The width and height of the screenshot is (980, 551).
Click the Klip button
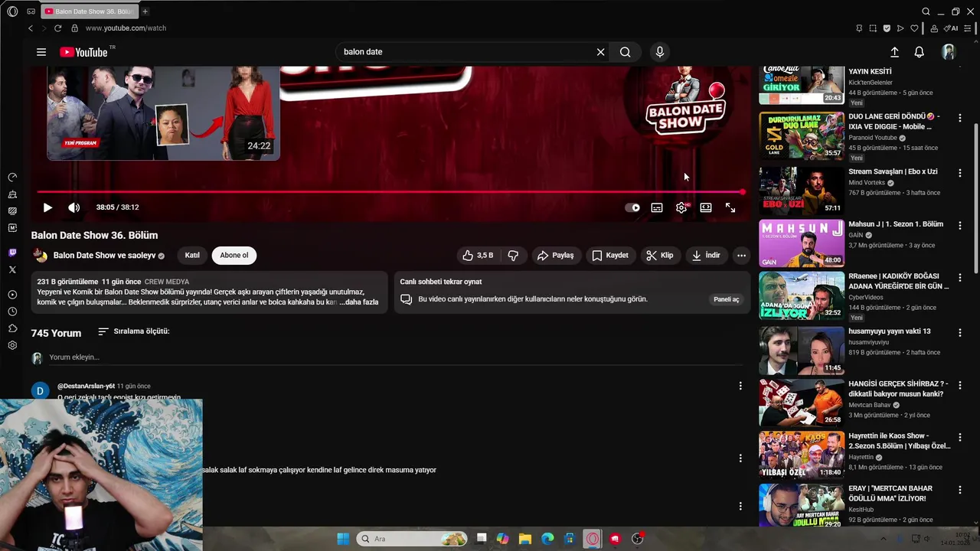click(x=659, y=256)
